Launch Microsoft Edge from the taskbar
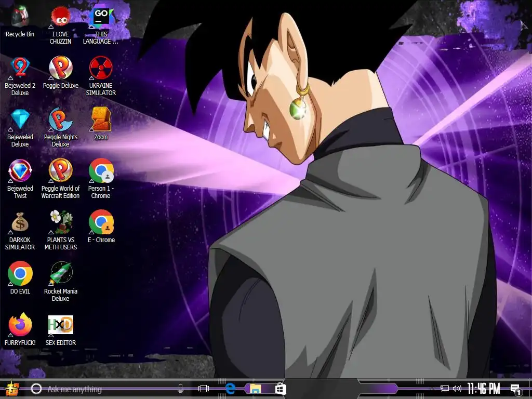 click(x=230, y=389)
